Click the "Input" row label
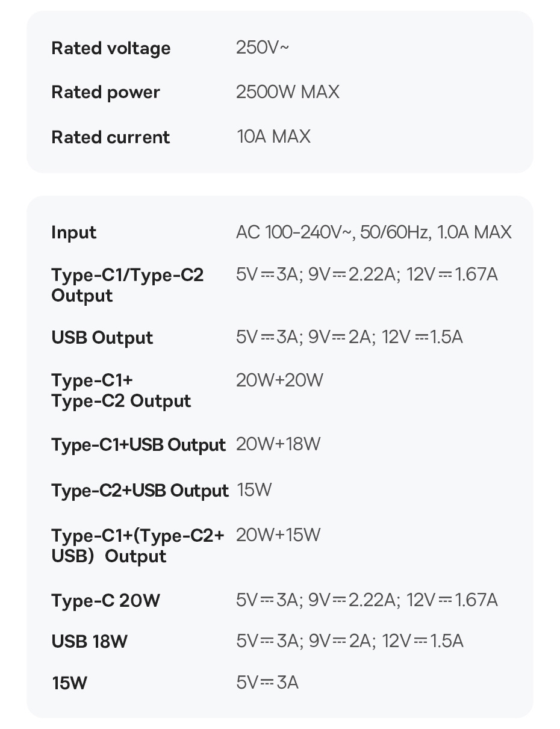 click(73, 232)
